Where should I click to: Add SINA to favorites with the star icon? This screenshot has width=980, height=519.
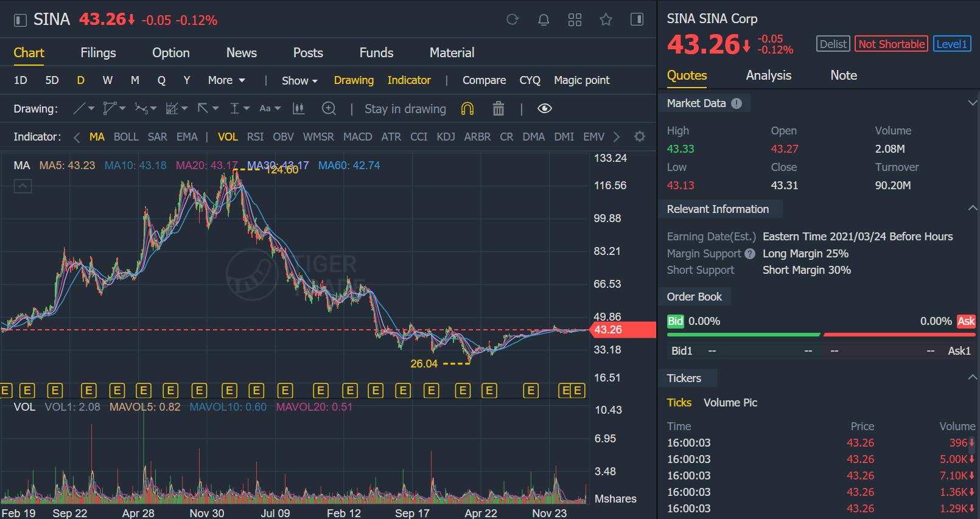(x=606, y=19)
